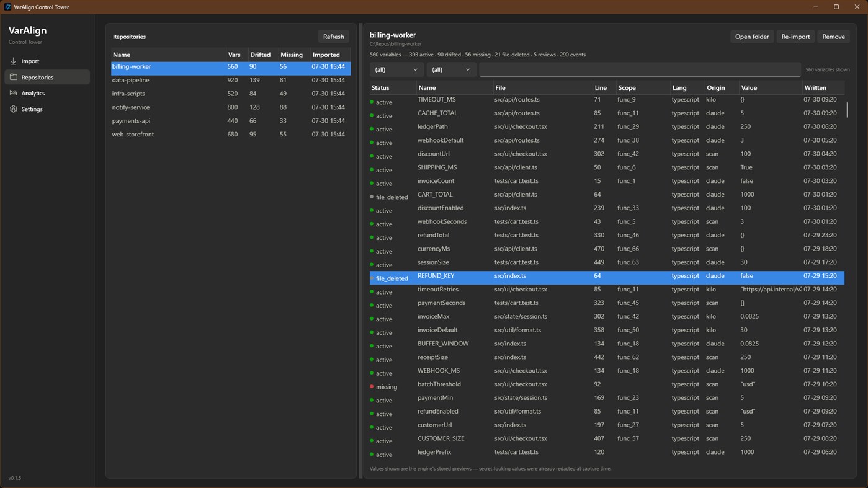868x488 pixels.
Task: Click the Import download icon in sidebar
Action: pyautogui.click(x=14, y=61)
